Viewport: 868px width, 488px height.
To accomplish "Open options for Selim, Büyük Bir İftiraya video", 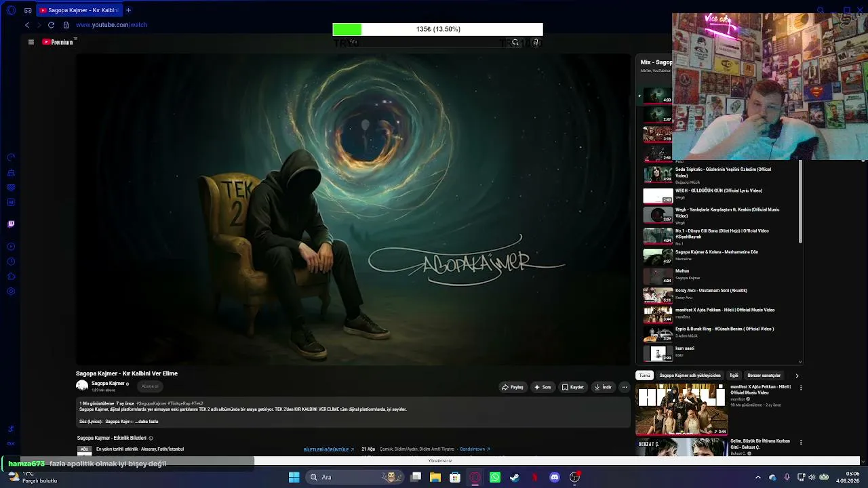I will click(x=801, y=443).
